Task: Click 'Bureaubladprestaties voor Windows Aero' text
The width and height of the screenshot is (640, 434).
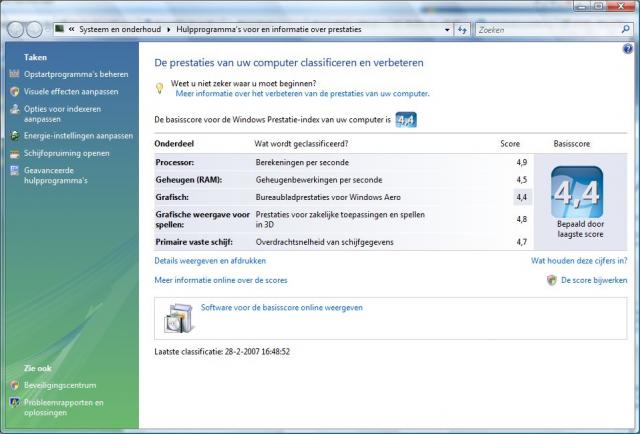Action: point(328,197)
